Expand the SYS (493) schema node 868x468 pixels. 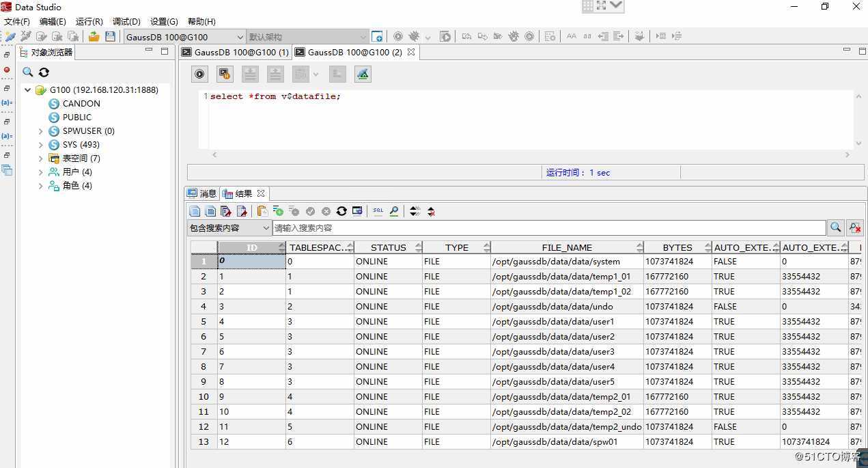(41, 145)
